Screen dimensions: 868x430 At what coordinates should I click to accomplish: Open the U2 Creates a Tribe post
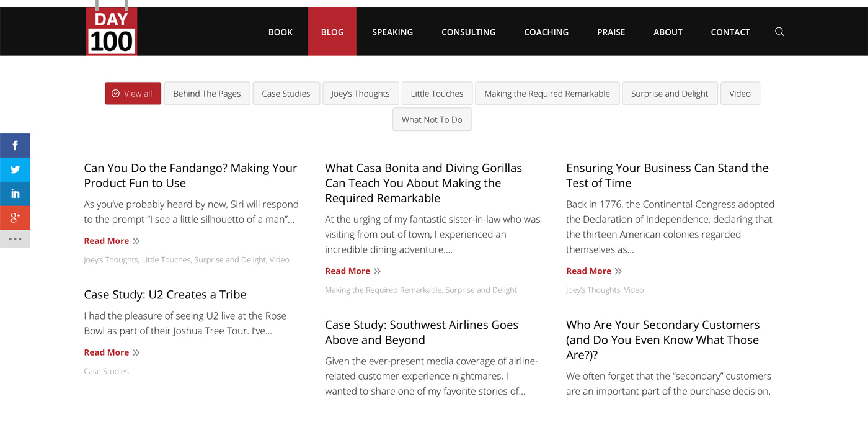click(165, 295)
